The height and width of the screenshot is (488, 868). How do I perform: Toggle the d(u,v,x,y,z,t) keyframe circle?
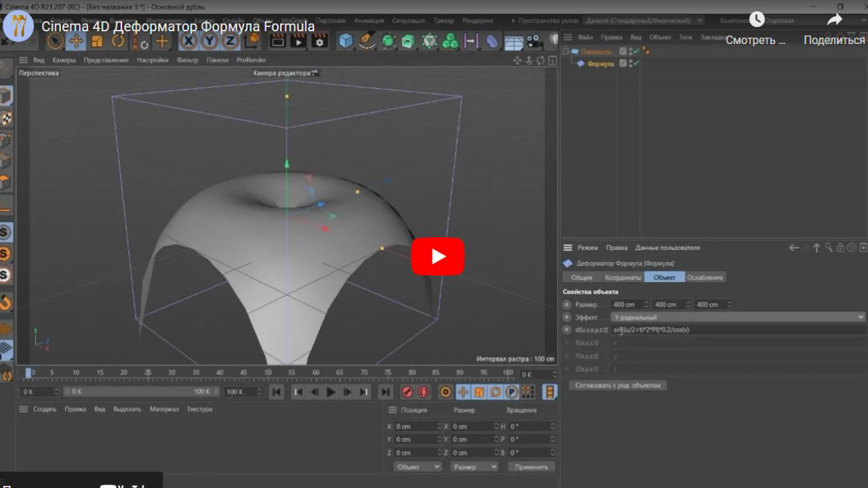pyautogui.click(x=567, y=329)
